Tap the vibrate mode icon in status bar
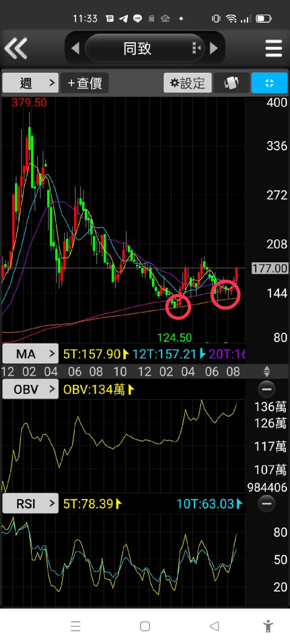290x644 pixels. [x=216, y=18]
